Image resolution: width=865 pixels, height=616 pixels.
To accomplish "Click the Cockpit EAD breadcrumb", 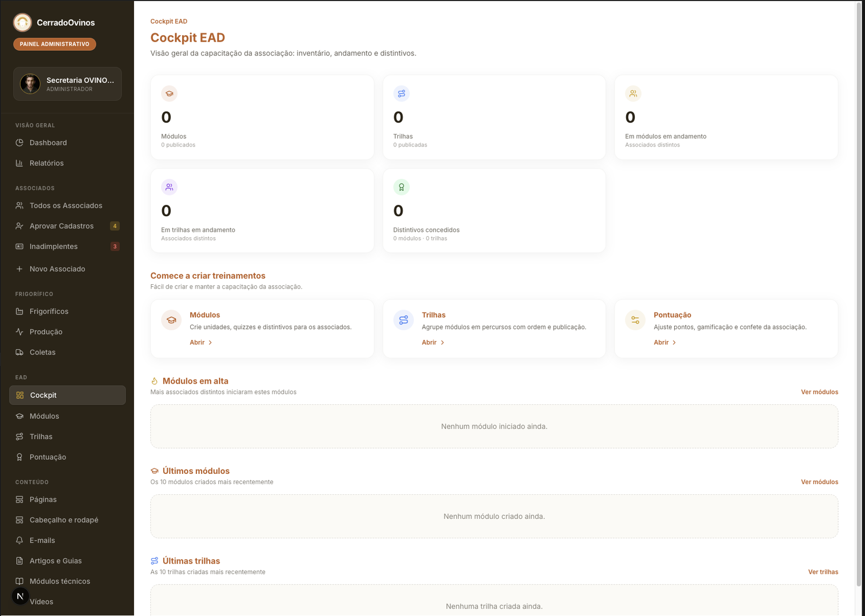I will (169, 22).
